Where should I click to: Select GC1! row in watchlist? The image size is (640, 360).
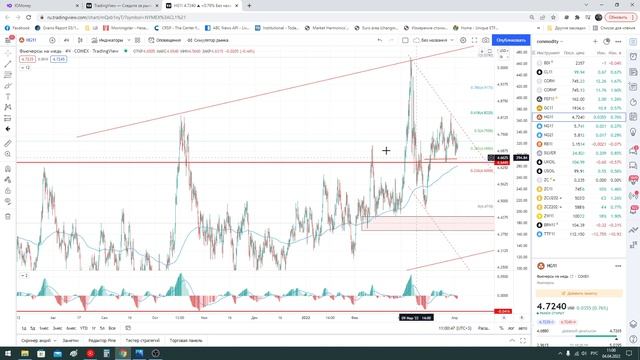(579, 108)
